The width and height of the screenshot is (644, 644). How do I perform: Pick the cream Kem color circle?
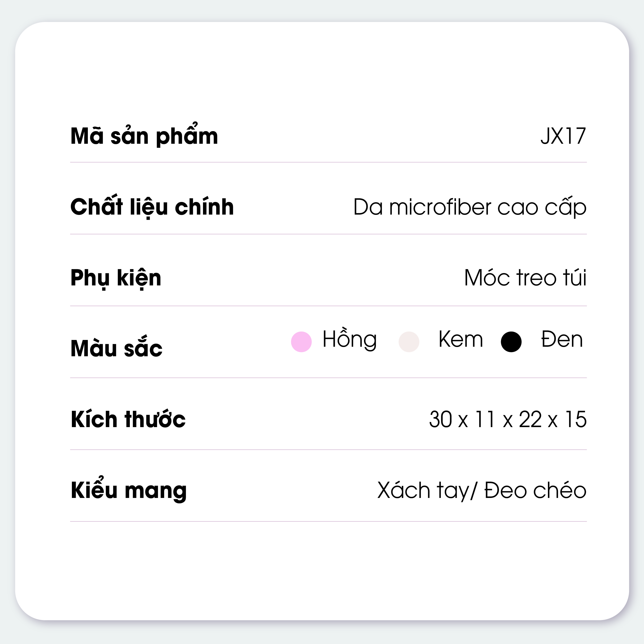[409, 342]
